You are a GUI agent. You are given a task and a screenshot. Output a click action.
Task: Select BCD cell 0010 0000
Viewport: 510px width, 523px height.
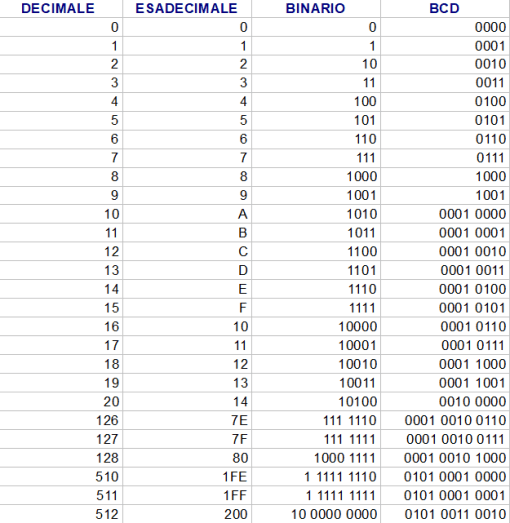(x=445, y=402)
